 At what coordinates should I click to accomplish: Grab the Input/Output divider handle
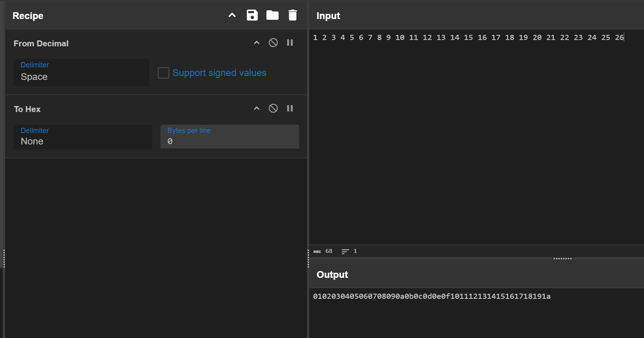click(x=562, y=258)
